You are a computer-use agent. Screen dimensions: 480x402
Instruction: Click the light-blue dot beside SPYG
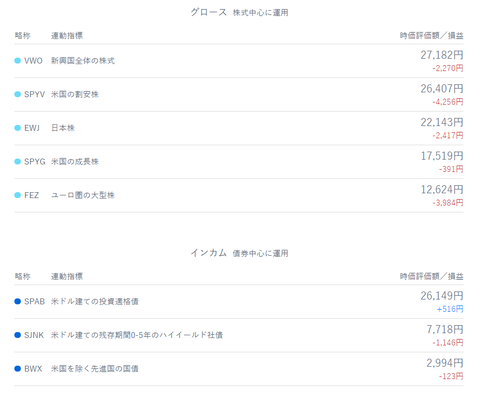coord(18,162)
